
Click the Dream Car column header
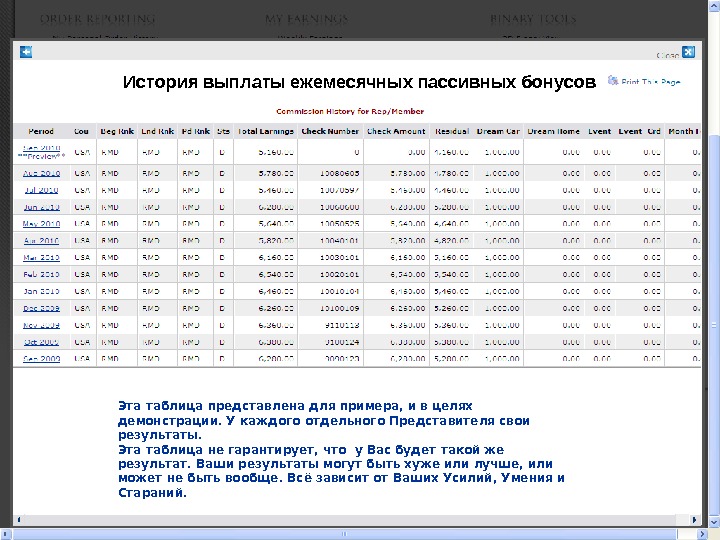[498, 131]
